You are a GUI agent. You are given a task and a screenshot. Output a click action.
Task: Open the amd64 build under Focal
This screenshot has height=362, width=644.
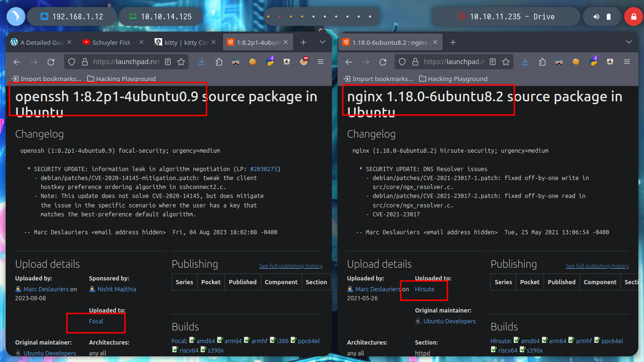pyautogui.click(x=206, y=341)
